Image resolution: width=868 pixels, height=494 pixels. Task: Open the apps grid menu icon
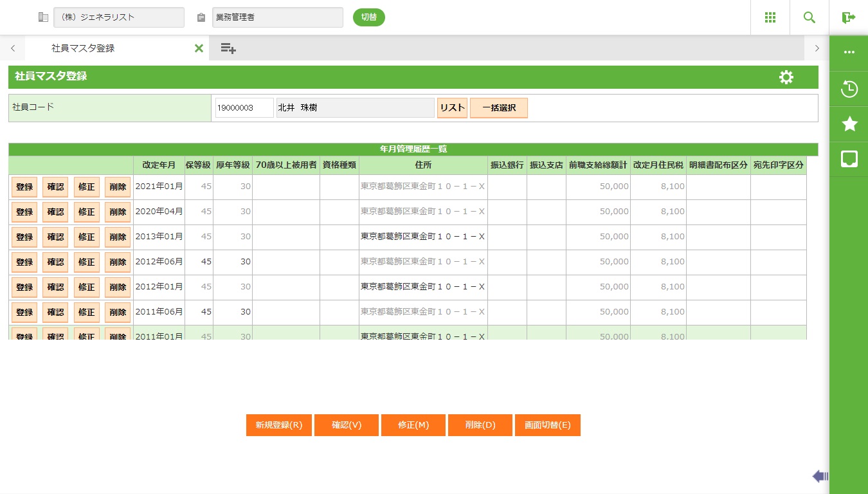770,17
